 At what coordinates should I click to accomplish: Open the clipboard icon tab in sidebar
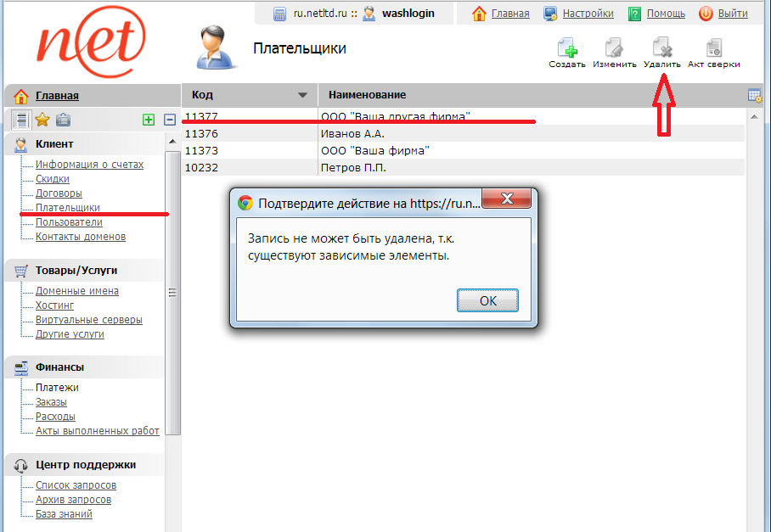tap(63, 120)
